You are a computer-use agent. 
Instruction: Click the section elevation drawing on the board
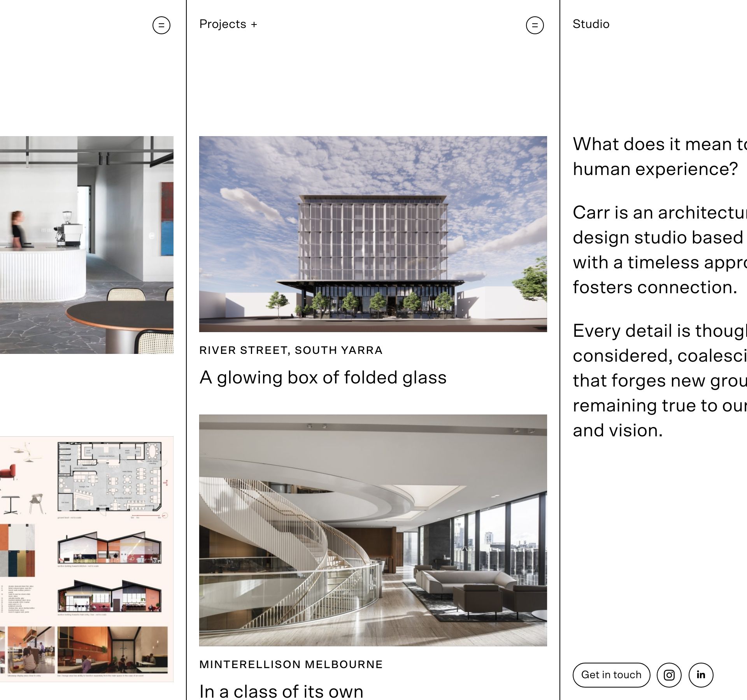[109, 548]
